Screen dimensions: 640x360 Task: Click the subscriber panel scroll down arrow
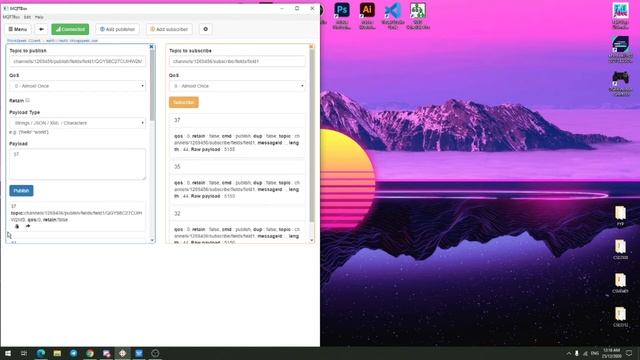(312, 240)
